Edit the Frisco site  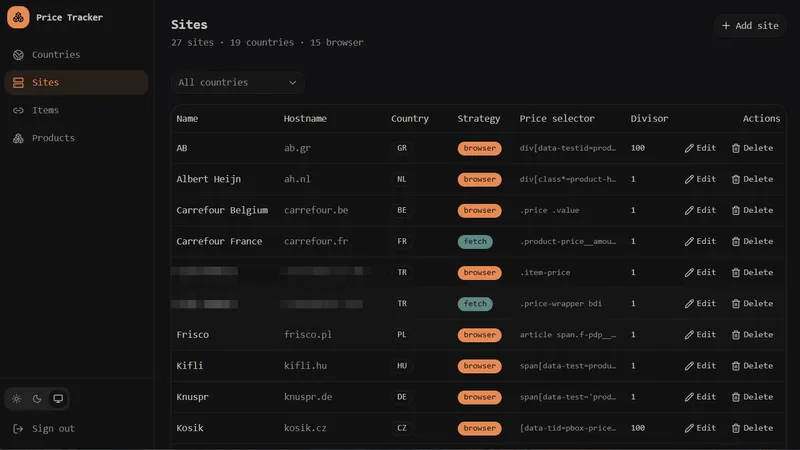700,335
